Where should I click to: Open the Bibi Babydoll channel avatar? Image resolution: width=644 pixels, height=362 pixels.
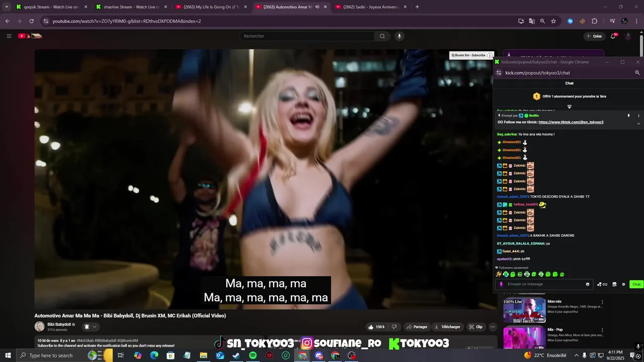[x=39, y=327]
